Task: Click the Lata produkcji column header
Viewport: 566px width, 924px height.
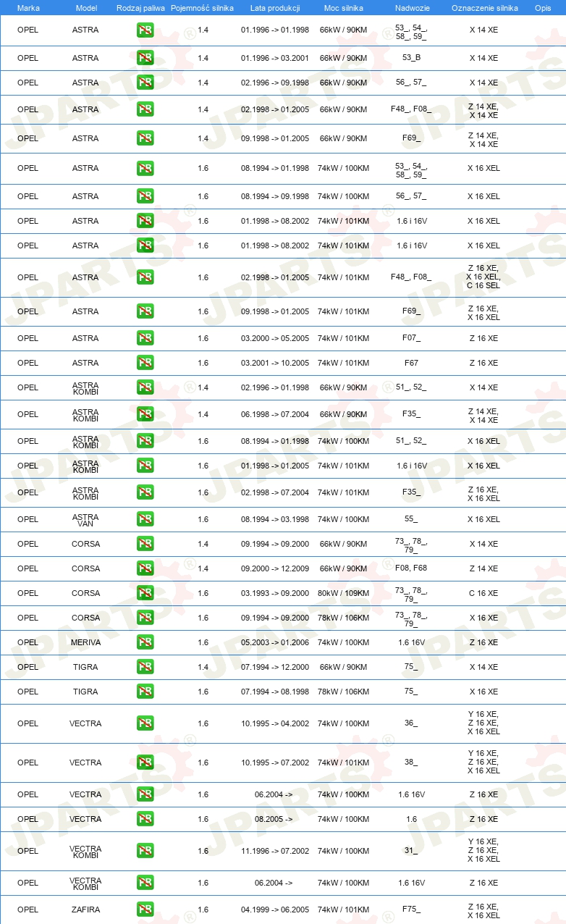Action: (275, 8)
